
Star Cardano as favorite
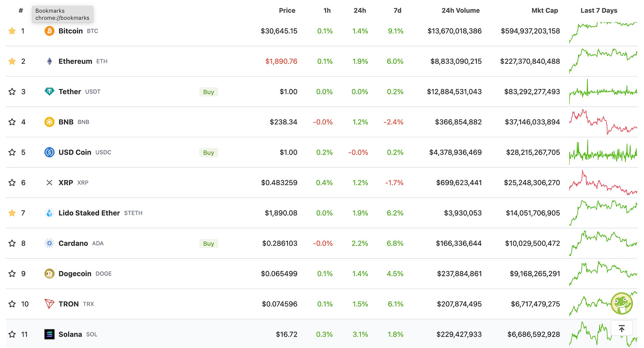coord(12,243)
